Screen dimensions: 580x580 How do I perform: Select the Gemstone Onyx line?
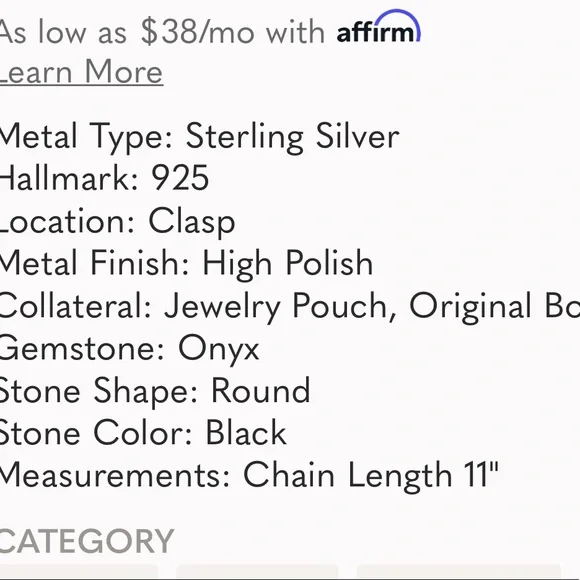pyautogui.click(x=129, y=348)
